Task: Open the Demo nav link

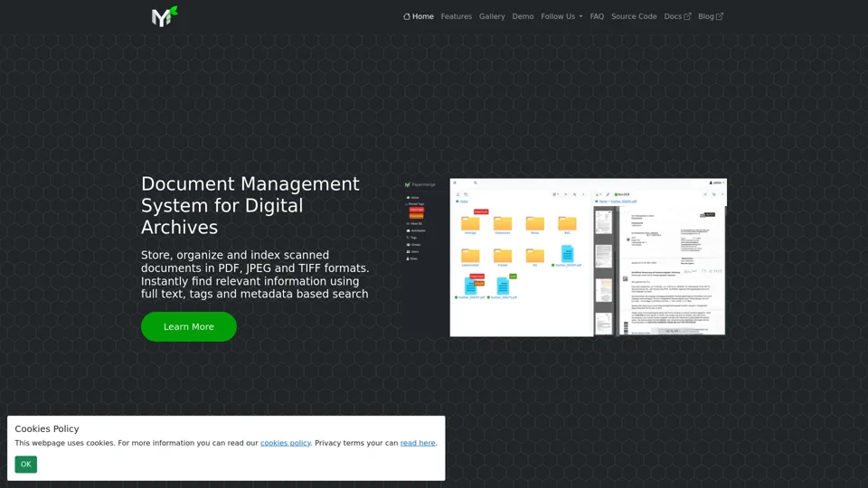Action: pos(523,16)
